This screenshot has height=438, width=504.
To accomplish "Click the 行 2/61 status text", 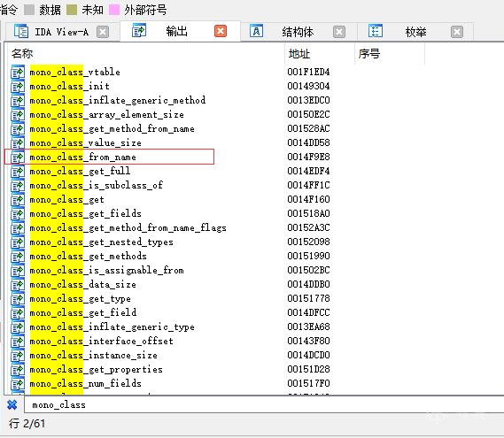I will [x=27, y=424].
